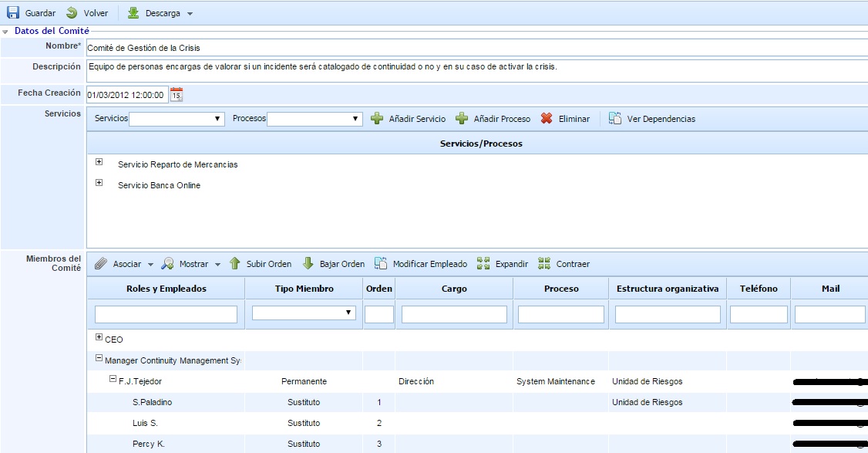Open the Tipo Miembro filter dropdown

click(304, 313)
